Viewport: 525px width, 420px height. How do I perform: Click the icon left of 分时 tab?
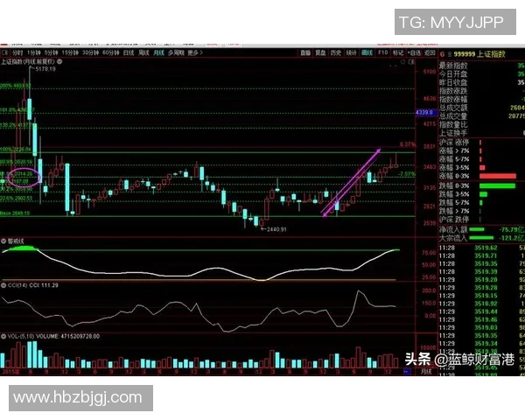9,52
